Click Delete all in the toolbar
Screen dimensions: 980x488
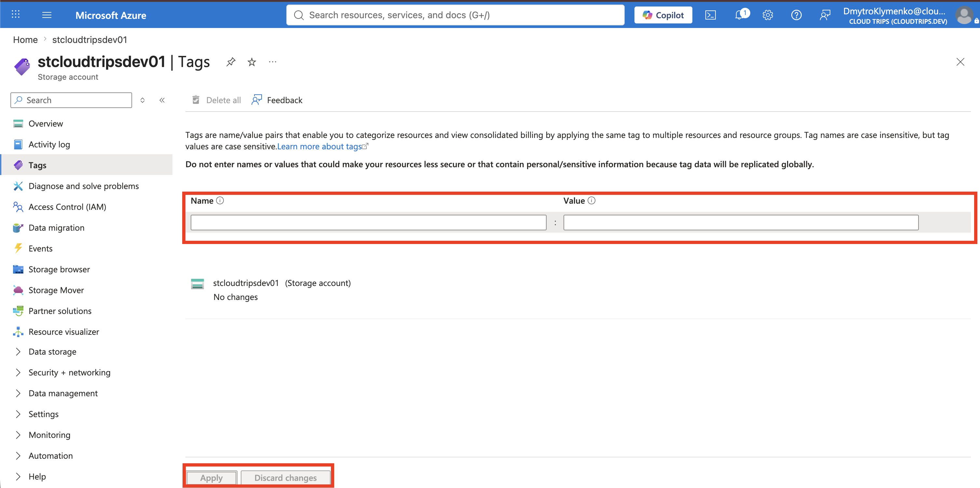(x=216, y=100)
